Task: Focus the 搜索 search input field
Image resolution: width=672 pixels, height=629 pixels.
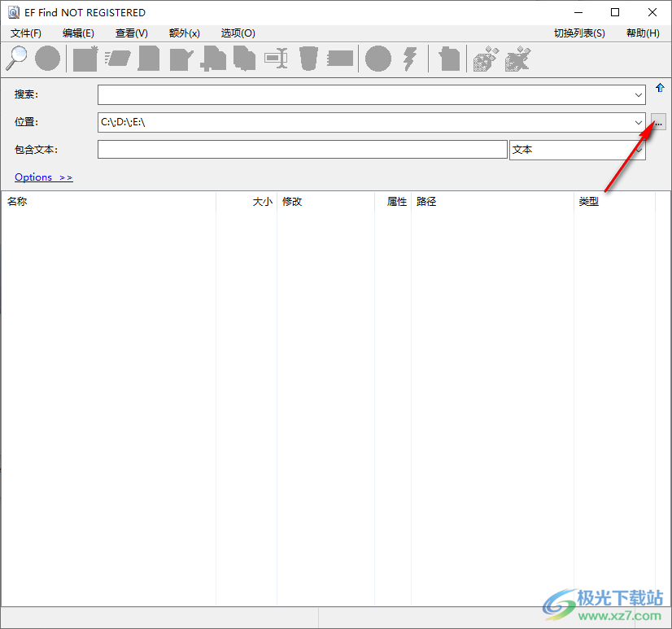Action: coord(372,94)
